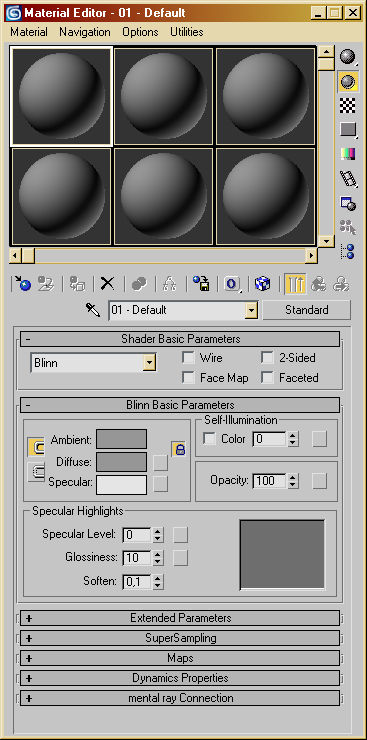Click the Specular map button
This screenshot has width=367, height=740.
pyautogui.click(x=160, y=484)
